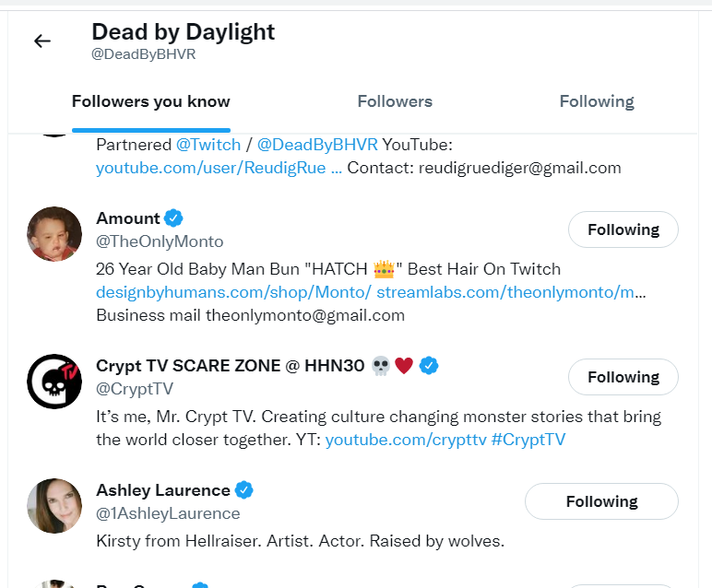This screenshot has height=588, width=712.
Task: Toggle Following button for Amount
Action: [x=623, y=229]
